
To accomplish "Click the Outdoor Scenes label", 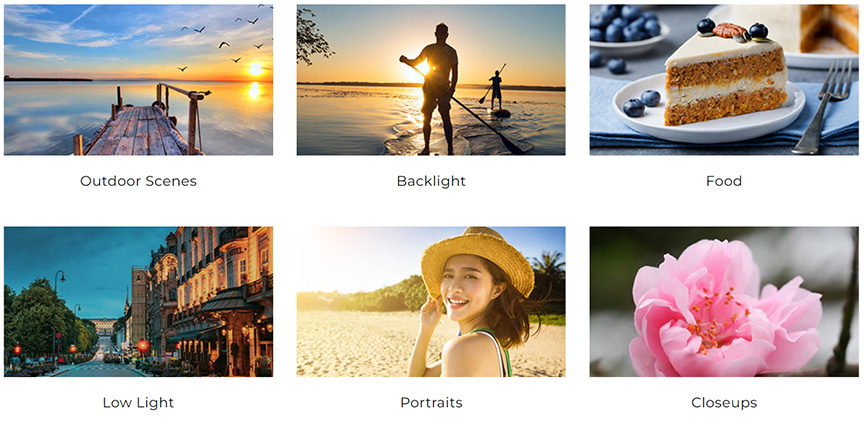I will pos(138,181).
